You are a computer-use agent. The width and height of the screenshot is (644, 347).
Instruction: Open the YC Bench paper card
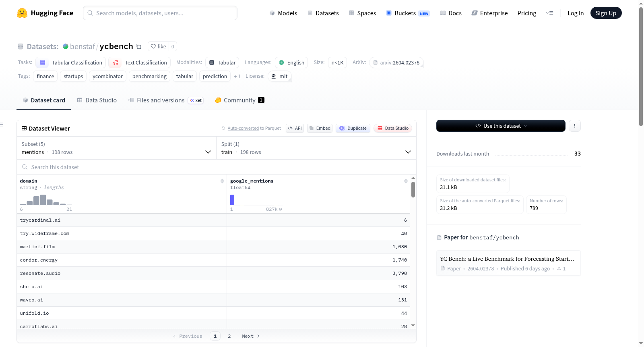(508, 263)
